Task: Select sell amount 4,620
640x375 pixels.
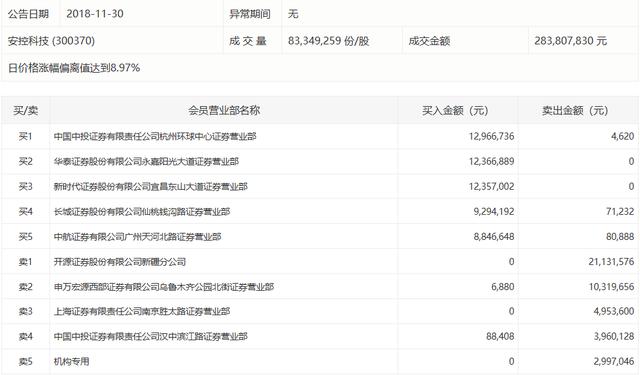Action: [622, 136]
